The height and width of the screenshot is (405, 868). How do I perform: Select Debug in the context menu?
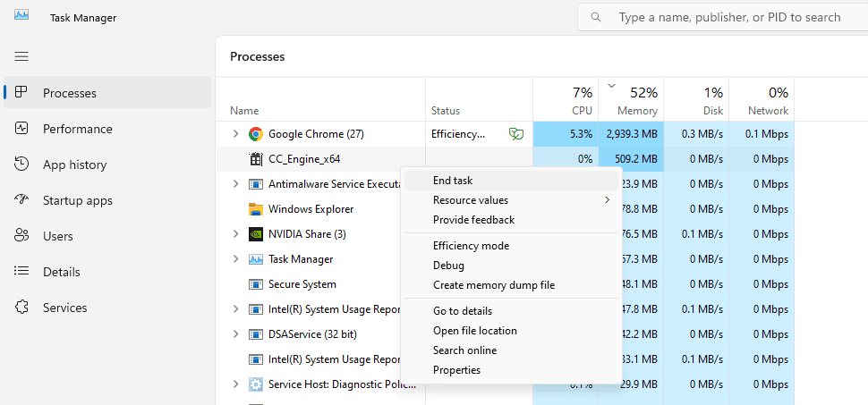coord(511,266)
